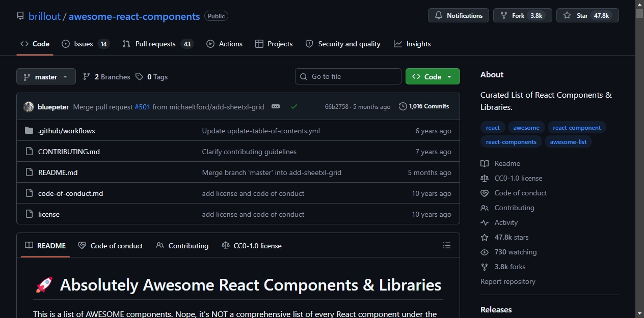The image size is (644, 318).
Task: Click the scrollbar down arrow
Action: 639,313
